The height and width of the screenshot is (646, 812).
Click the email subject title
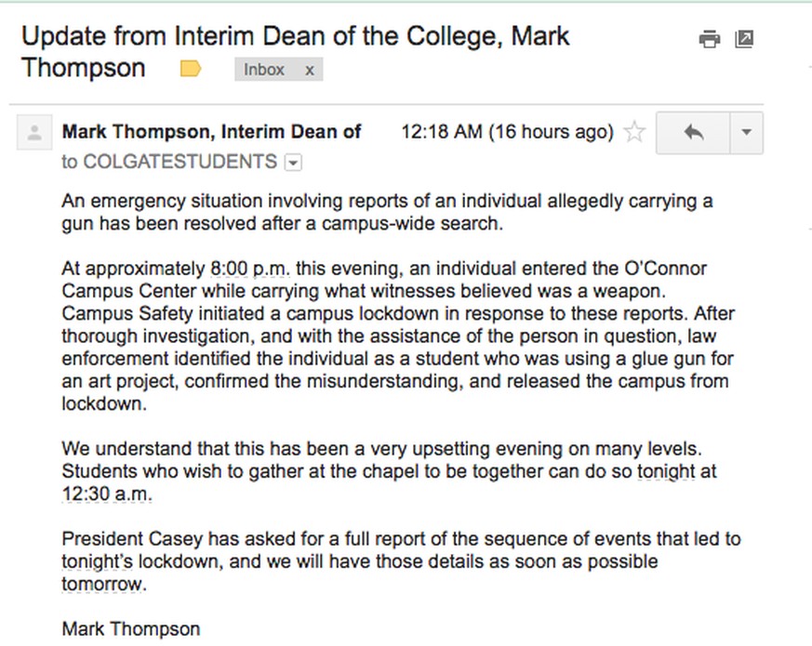tap(295, 52)
